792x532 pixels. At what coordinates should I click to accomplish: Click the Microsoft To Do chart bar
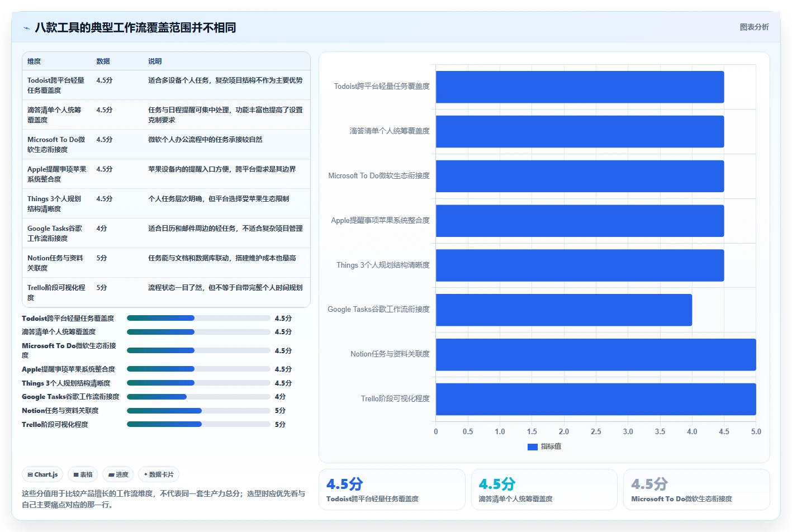580,176
